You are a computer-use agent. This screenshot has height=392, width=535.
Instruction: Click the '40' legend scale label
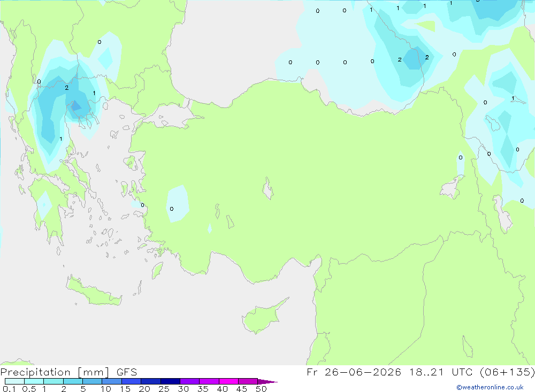pyautogui.click(x=222, y=389)
